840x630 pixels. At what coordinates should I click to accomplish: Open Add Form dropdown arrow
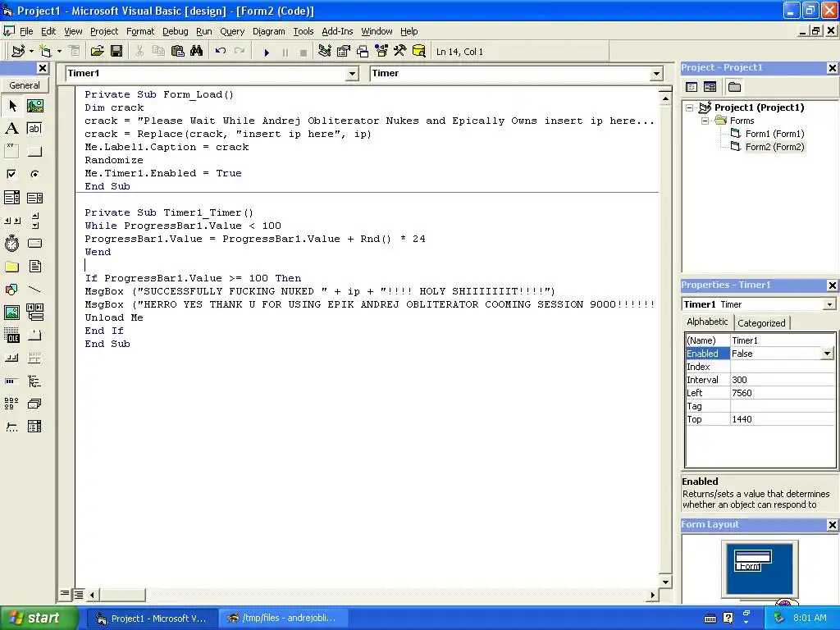(59, 52)
